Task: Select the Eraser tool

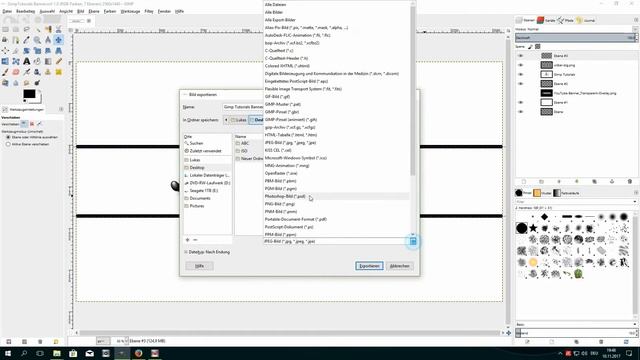Action: (x=16, y=72)
